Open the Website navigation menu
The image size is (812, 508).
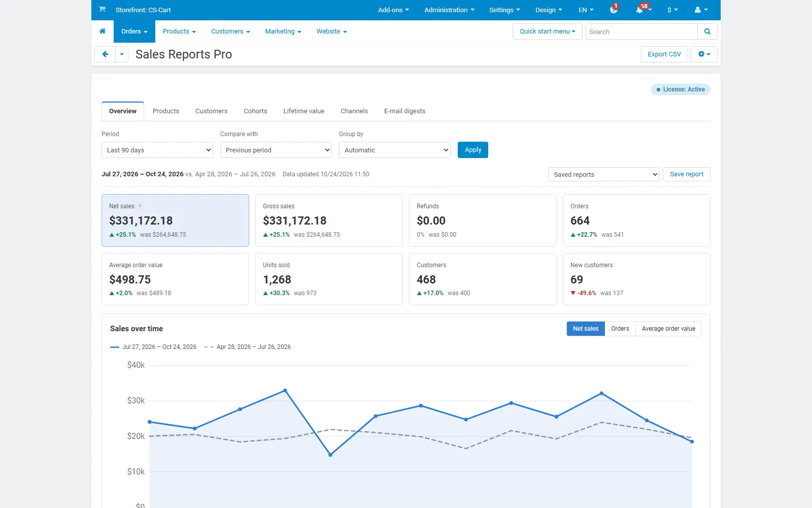pyautogui.click(x=331, y=31)
